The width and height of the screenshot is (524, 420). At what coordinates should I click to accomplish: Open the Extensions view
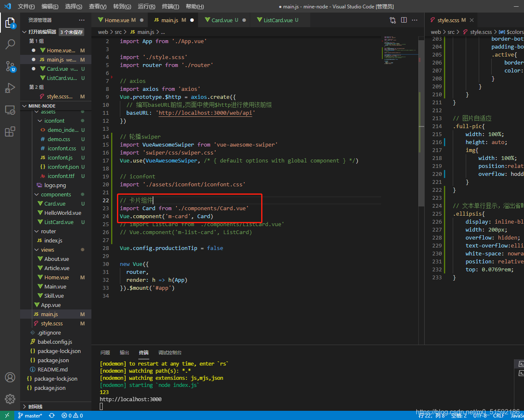click(x=10, y=132)
